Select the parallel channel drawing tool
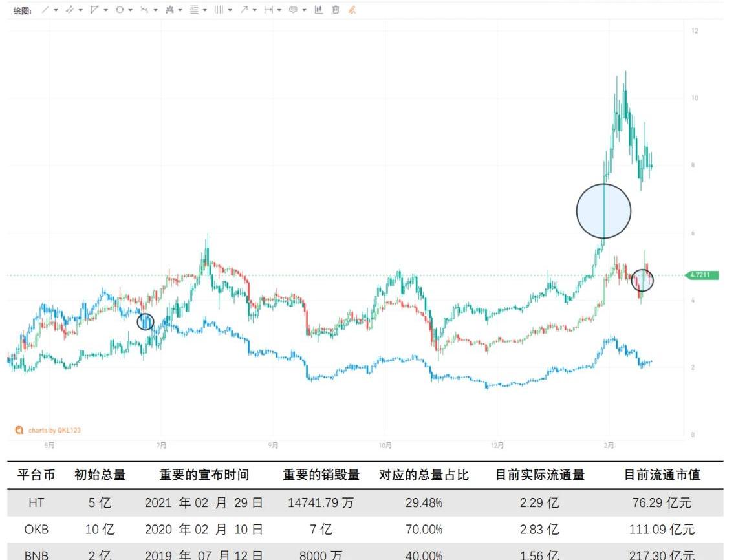The width and height of the screenshot is (736, 560). [69, 10]
